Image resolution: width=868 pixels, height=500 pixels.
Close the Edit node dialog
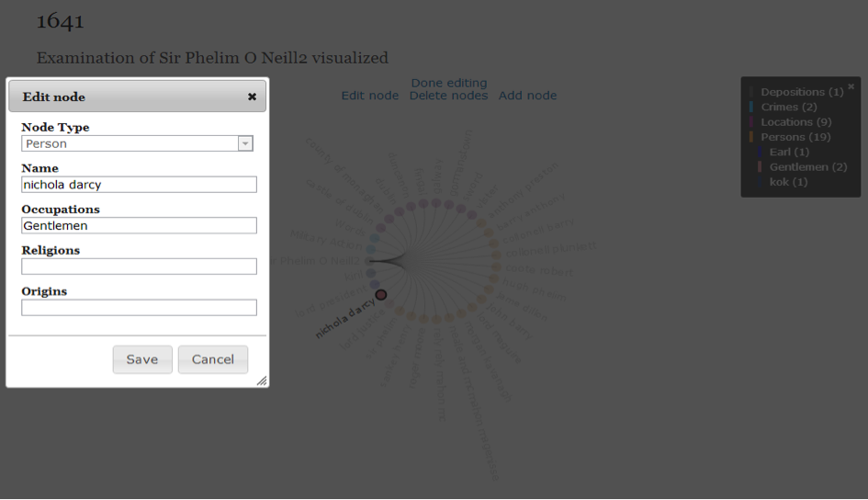coord(252,97)
